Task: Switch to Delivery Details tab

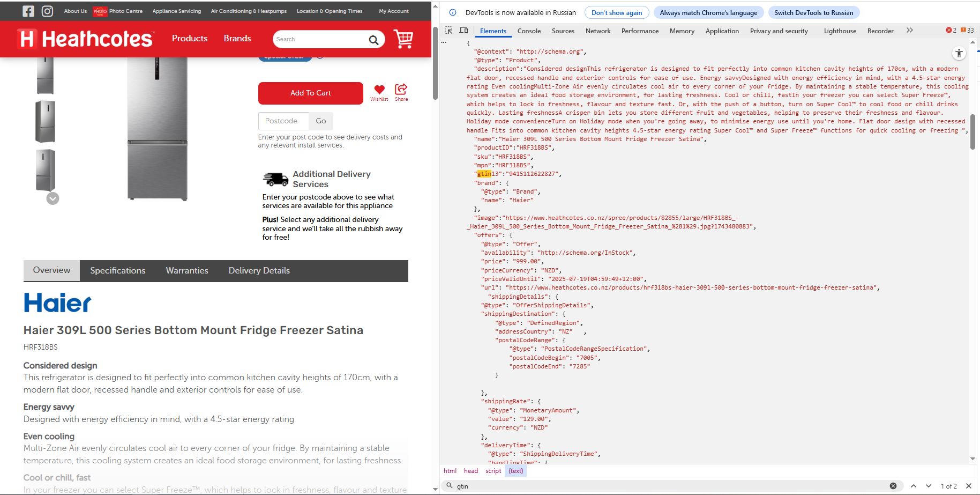Action: click(259, 271)
